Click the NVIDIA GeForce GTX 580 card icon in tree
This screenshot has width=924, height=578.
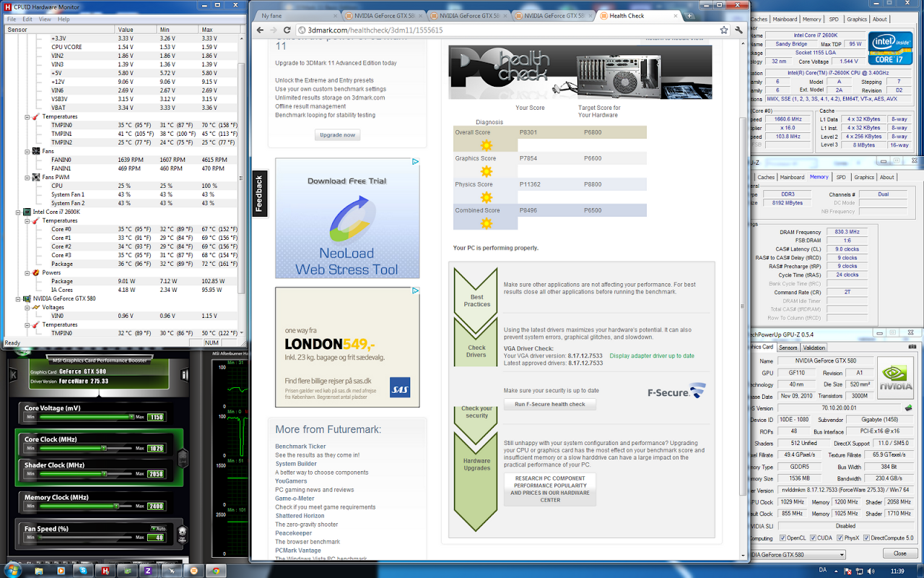click(27, 298)
